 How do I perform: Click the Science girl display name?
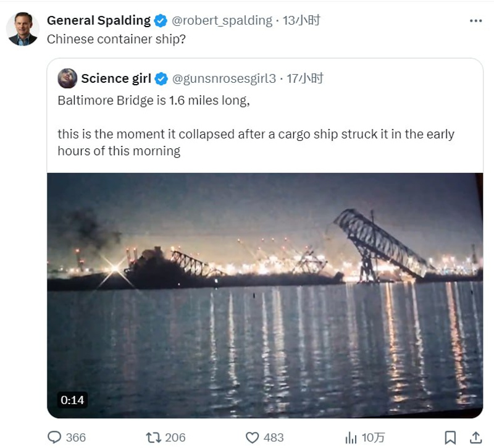[115, 78]
